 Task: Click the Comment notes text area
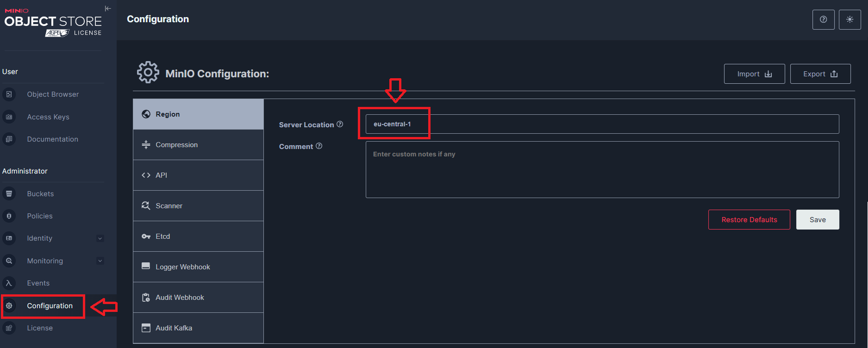602,170
